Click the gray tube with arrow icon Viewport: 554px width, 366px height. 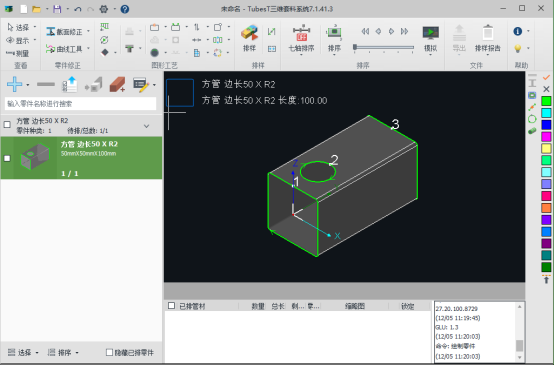94,84
